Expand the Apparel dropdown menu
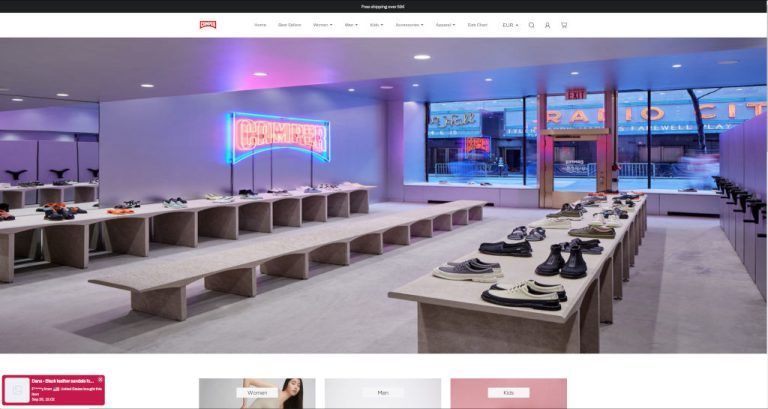Viewport: 768px width, 409px height. click(445, 25)
